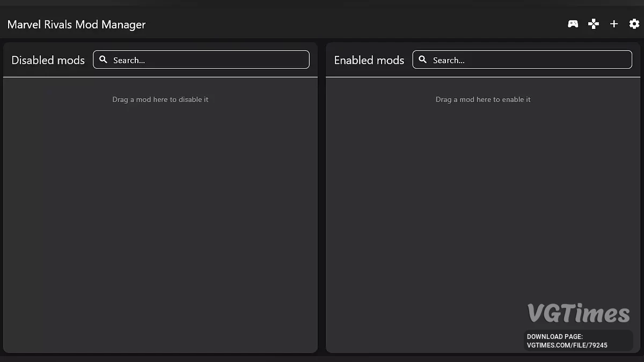The height and width of the screenshot is (362, 644).
Task: Click the Disabled mods heading
Action: tap(48, 60)
